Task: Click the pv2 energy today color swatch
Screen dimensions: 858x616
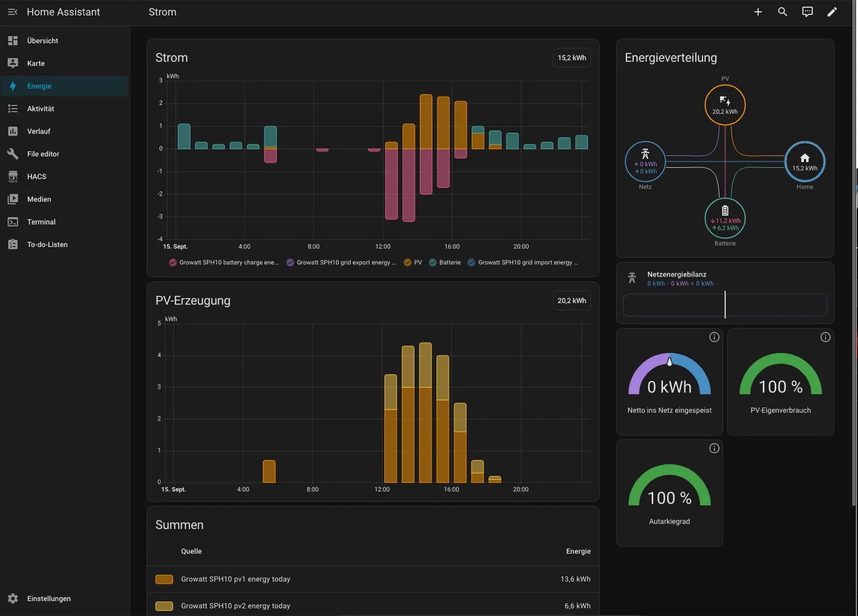Action: pyautogui.click(x=164, y=606)
